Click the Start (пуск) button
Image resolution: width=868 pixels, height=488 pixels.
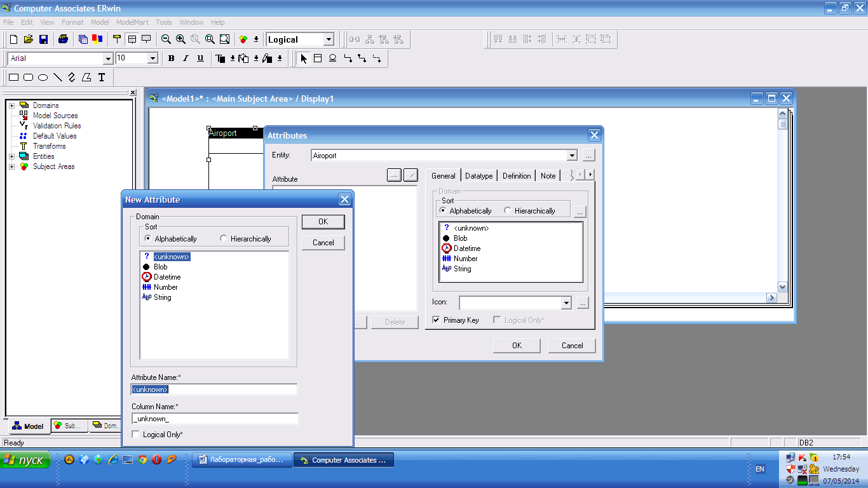(x=25, y=460)
